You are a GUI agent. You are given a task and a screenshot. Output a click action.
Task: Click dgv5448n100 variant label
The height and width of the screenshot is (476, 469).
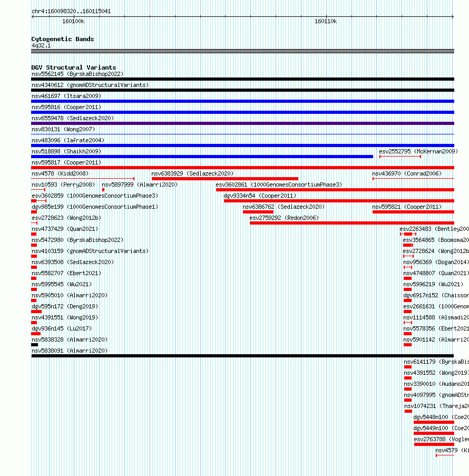point(441,417)
